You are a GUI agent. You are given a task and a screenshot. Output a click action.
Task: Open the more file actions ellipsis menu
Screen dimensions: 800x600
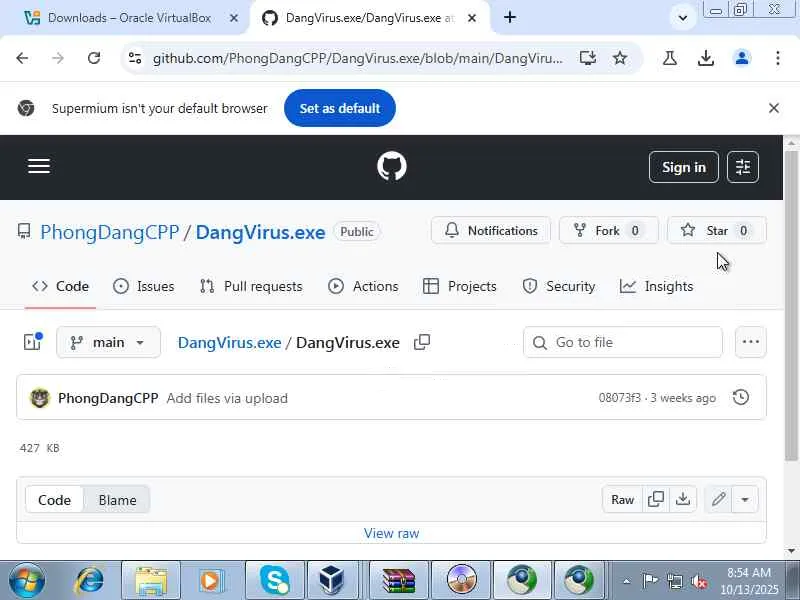point(751,342)
